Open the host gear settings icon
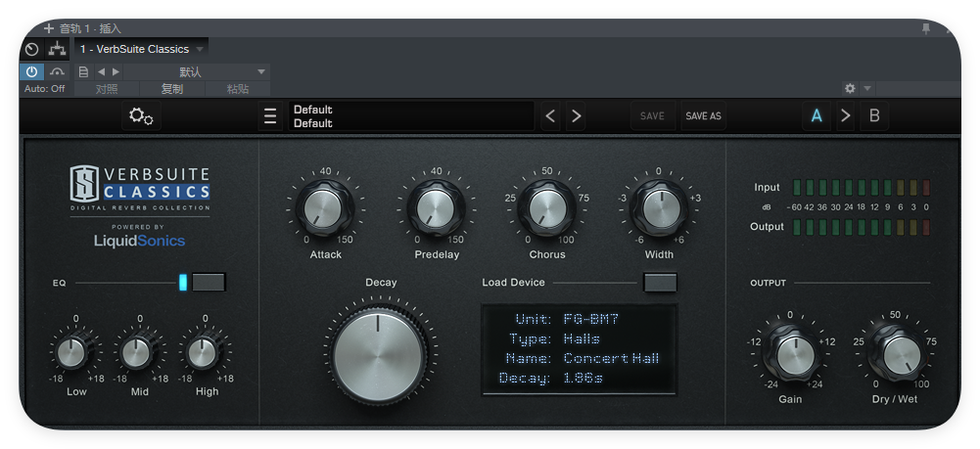Image resolution: width=980 pixels, height=449 pixels. [850, 89]
